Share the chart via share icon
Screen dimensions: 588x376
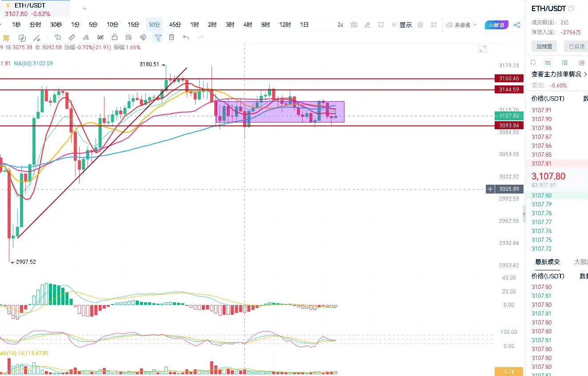point(517,25)
